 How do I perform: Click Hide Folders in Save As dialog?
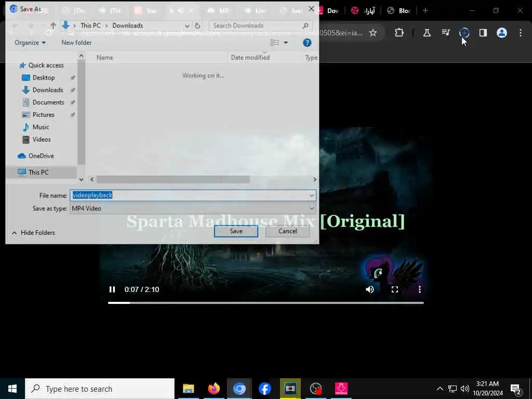pos(33,232)
